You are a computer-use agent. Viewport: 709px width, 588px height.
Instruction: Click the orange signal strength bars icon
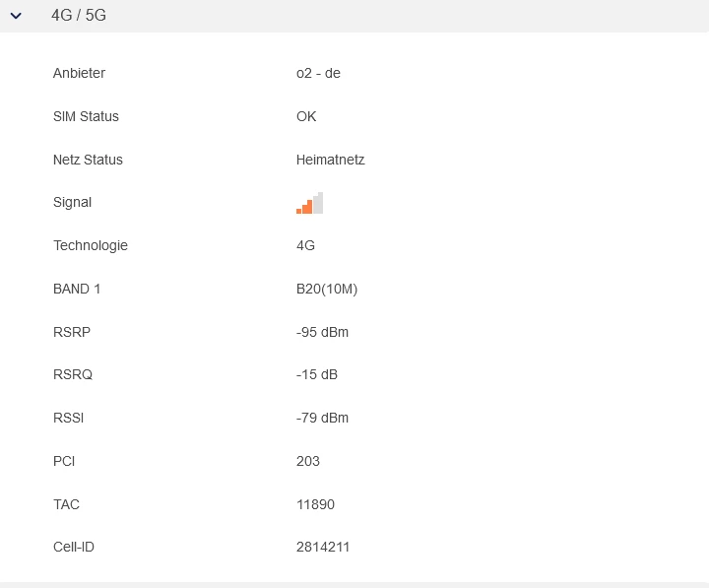click(x=309, y=203)
